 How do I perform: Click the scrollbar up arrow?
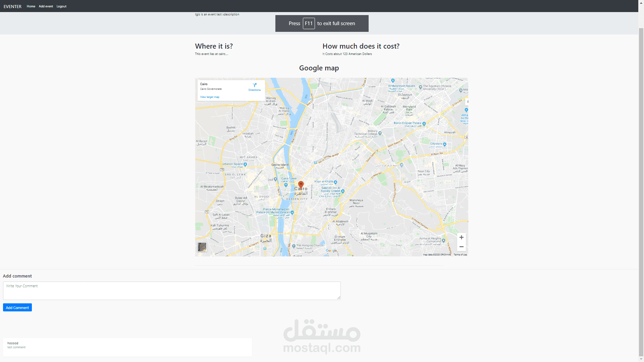click(641, 3)
